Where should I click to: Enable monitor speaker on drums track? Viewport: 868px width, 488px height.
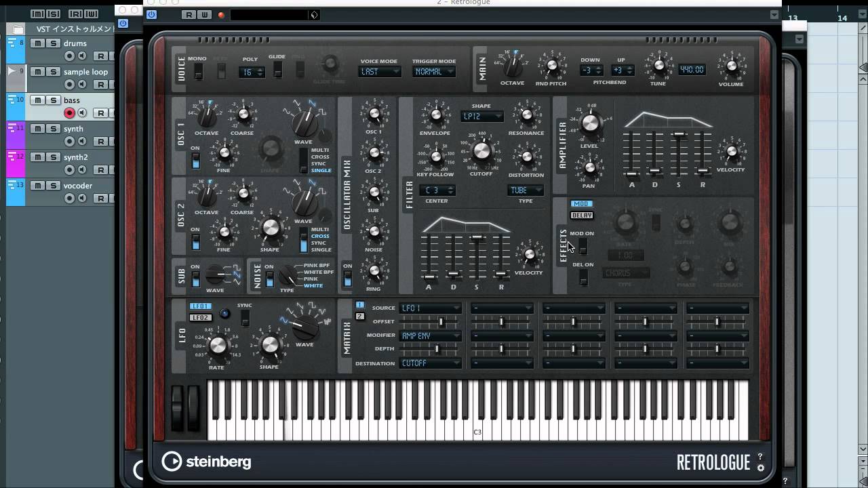pyautogui.click(x=82, y=56)
